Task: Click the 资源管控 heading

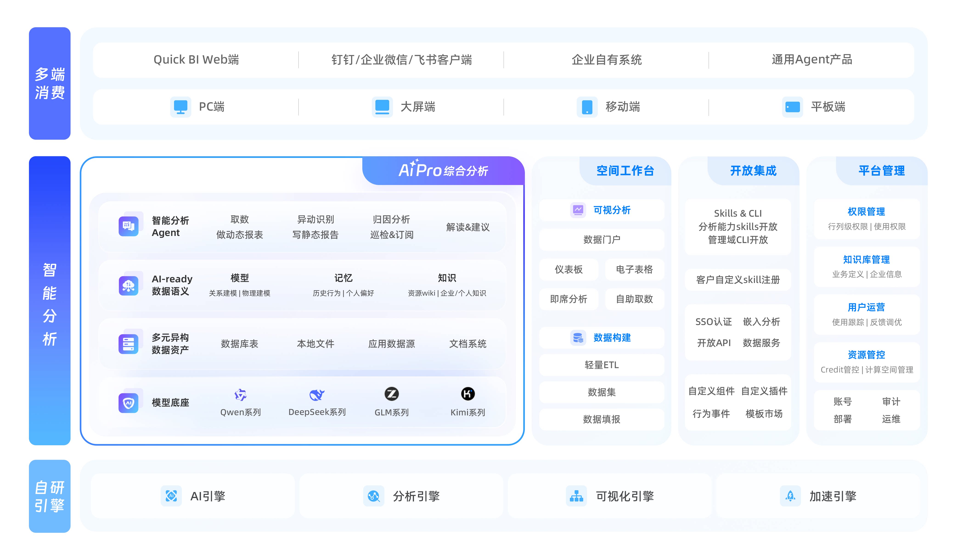Action: coord(866,355)
